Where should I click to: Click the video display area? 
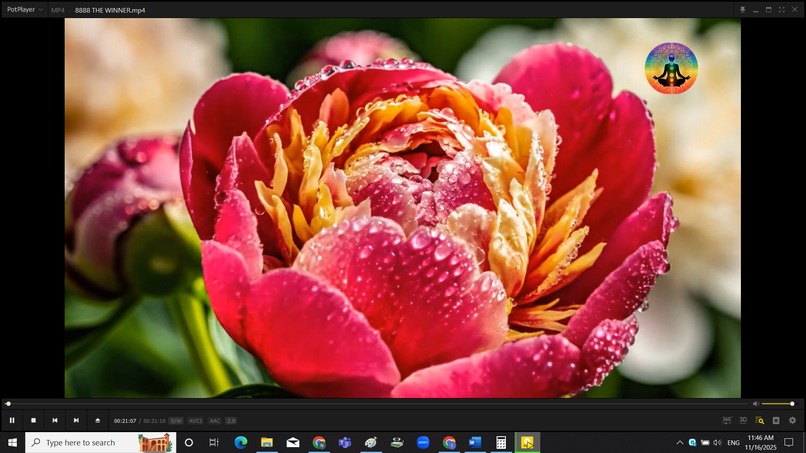402,208
